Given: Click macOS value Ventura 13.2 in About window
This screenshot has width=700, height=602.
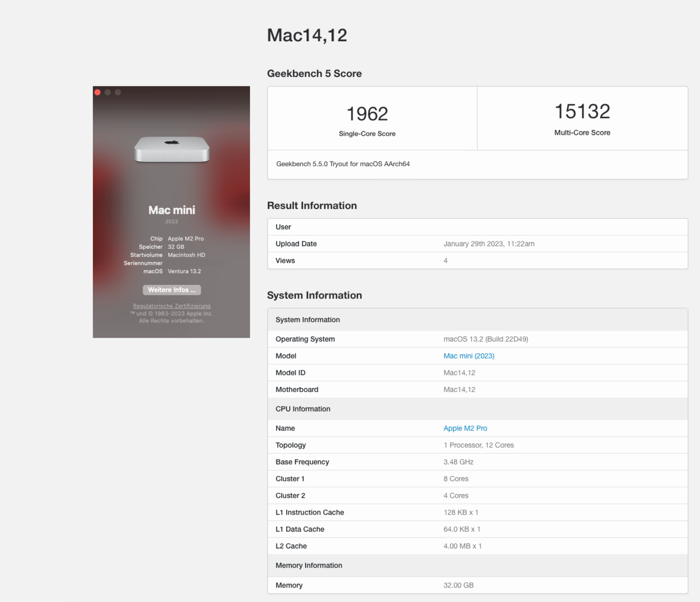Looking at the screenshot, I should tap(185, 271).
